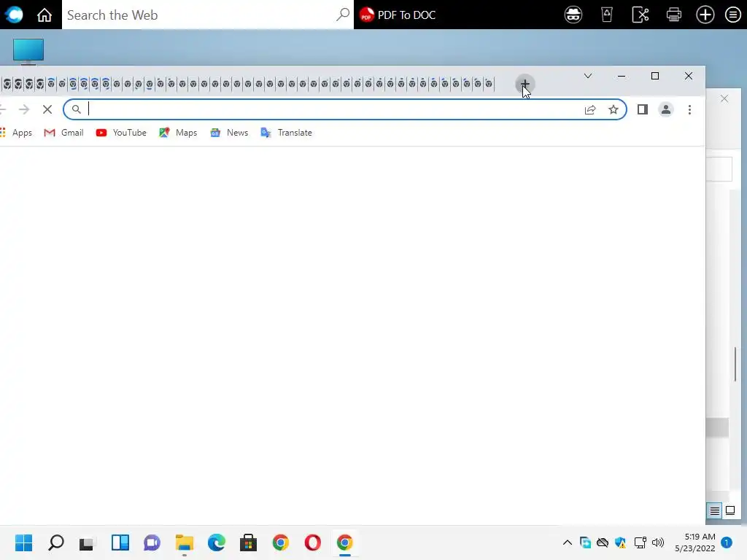Open File Explorer from taskbar
Image resolution: width=747 pixels, height=560 pixels.
184,542
